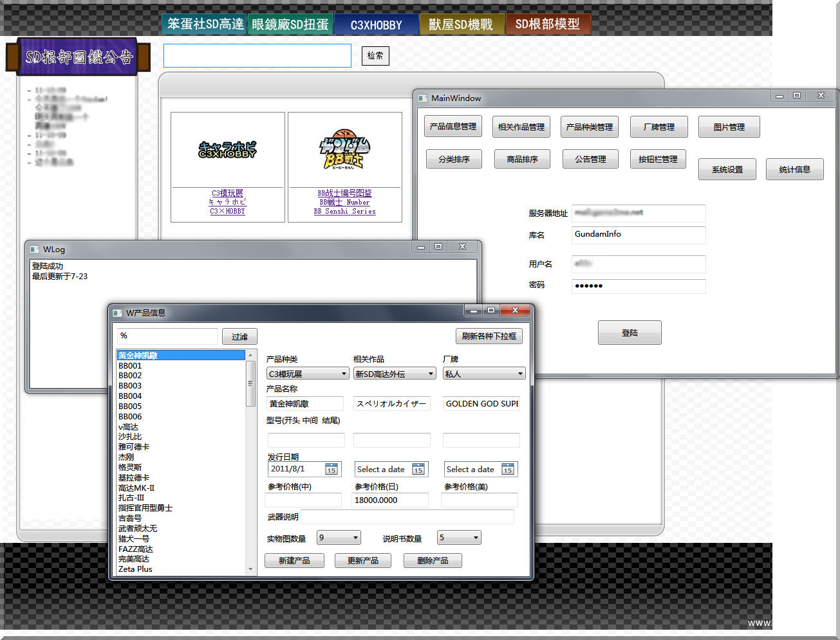Click calendar icon in rightmost date field

coord(508,470)
